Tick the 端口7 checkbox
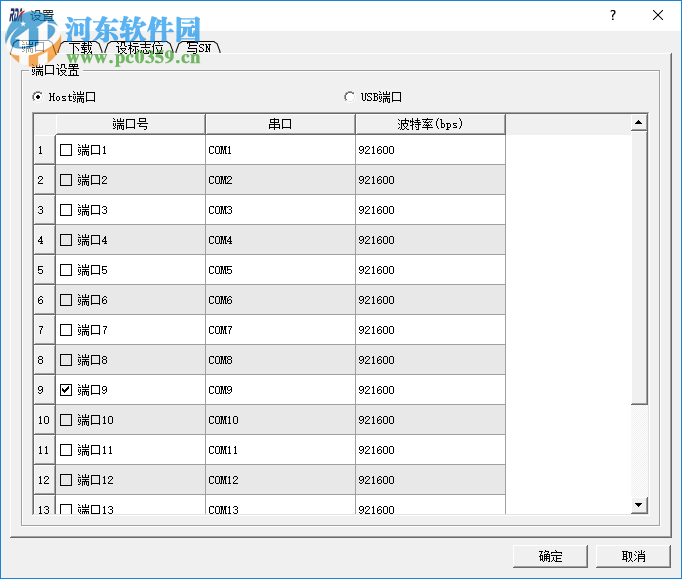 (66, 330)
